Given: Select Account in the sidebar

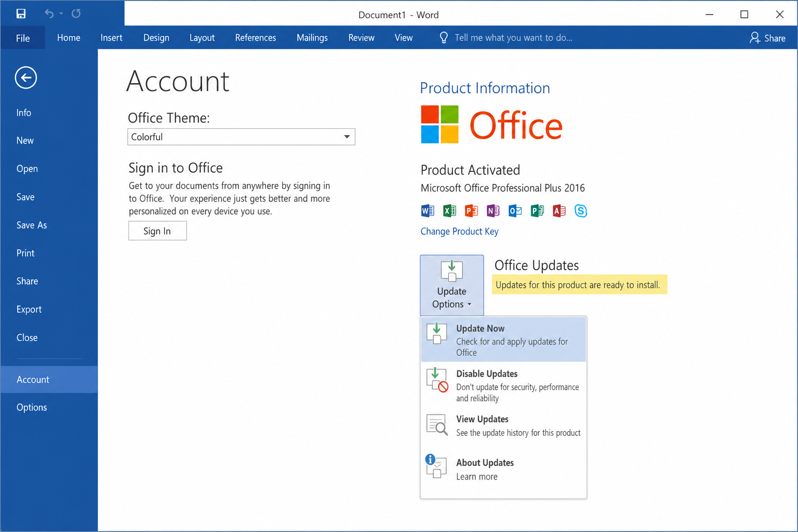Looking at the screenshot, I should pos(49,379).
